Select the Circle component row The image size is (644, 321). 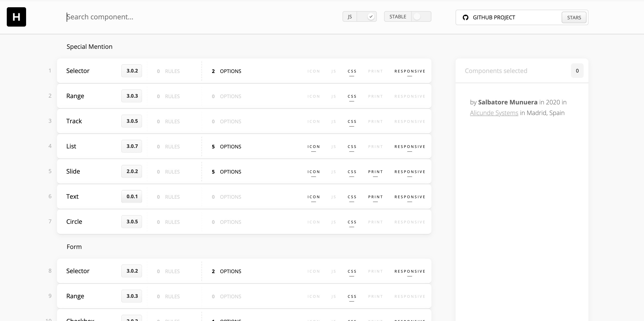point(74,222)
